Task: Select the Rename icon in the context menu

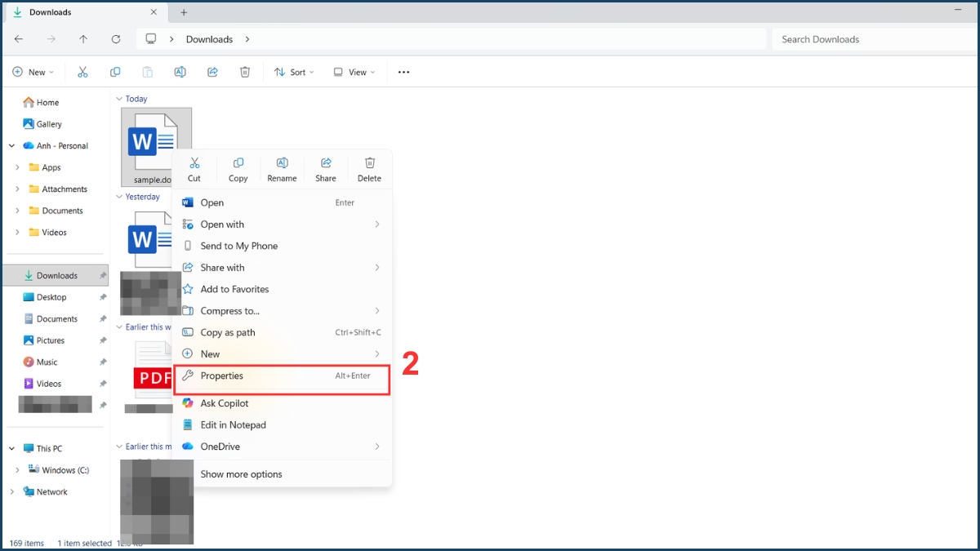Action: tap(282, 168)
